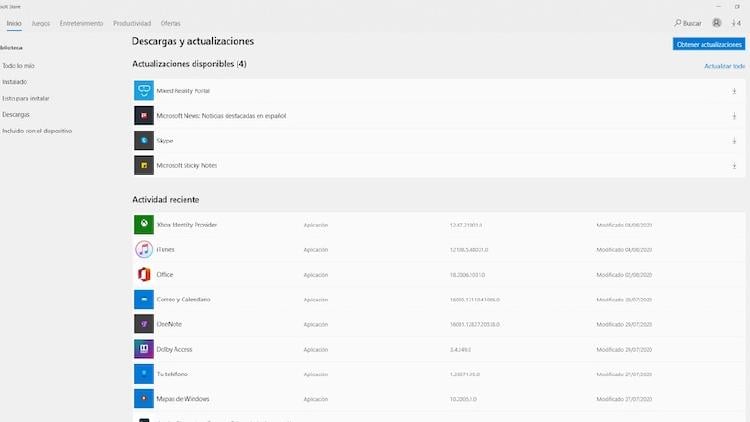The height and width of the screenshot is (422, 750).
Task: Click the Actividad reciente heading
Action: tap(165, 200)
